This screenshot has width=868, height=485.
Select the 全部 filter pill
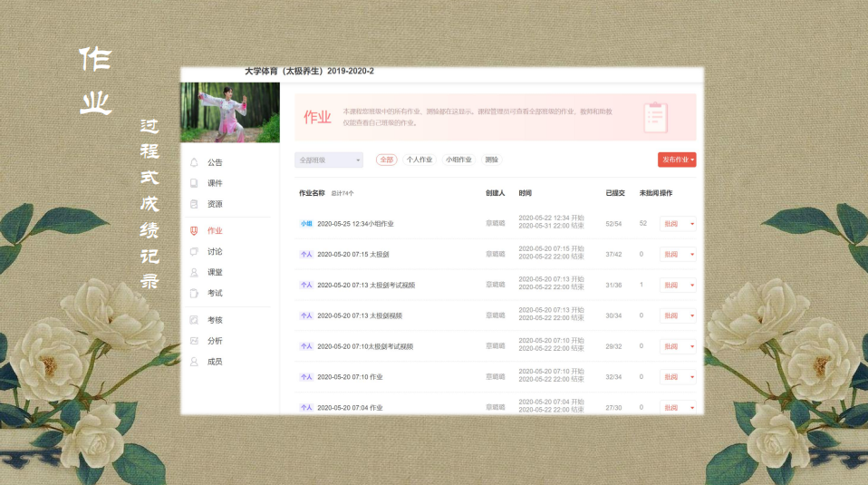pos(387,160)
